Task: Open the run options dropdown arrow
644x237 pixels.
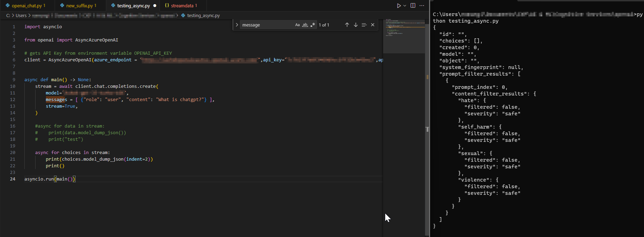Action: [405, 6]
